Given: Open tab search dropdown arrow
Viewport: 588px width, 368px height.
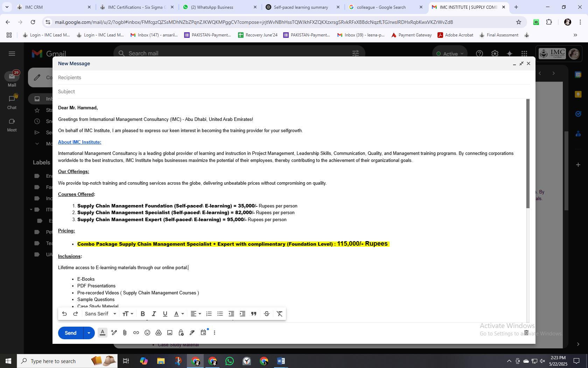Looking at the screenshot, I should pyautogui.click(x=7, y=7).
